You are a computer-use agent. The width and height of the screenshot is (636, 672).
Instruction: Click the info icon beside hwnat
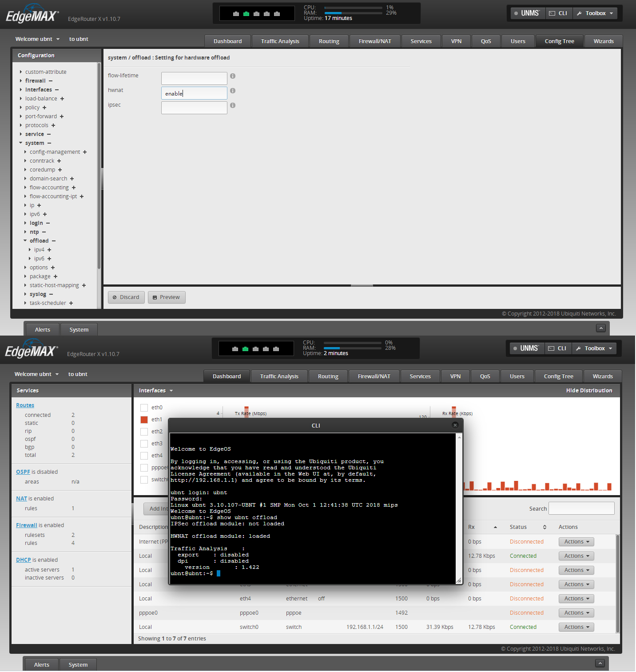tap(233, 91)
